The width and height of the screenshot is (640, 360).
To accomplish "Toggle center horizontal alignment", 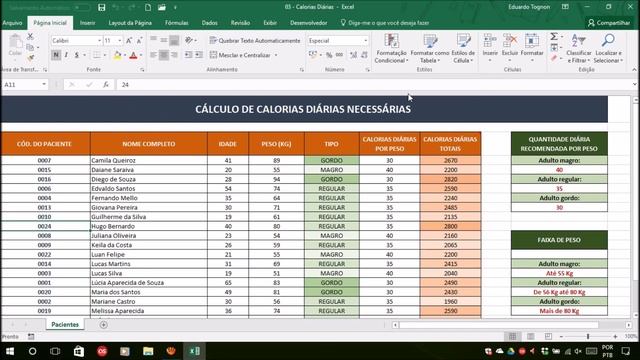I will (x=164, y=55).
